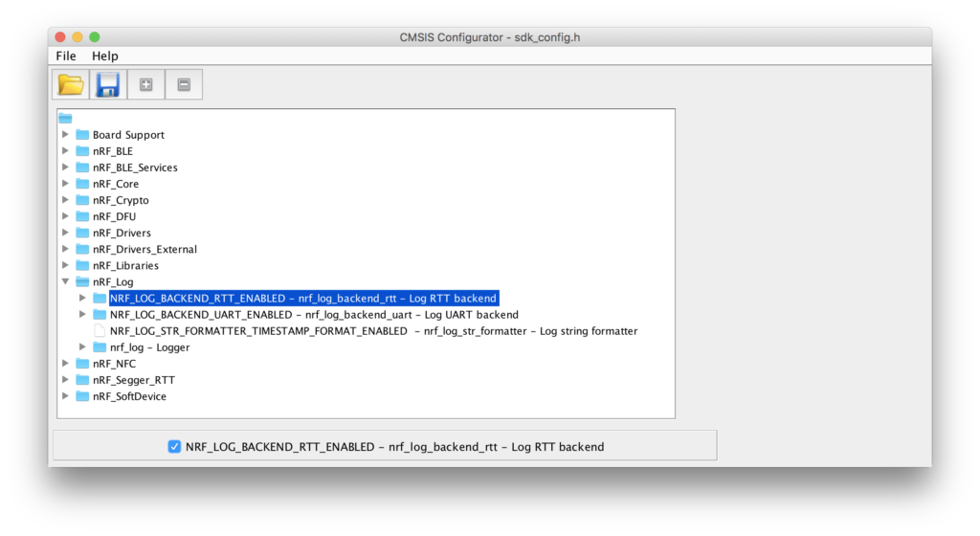Click folder icon beside Board Support

coord(82,134)
